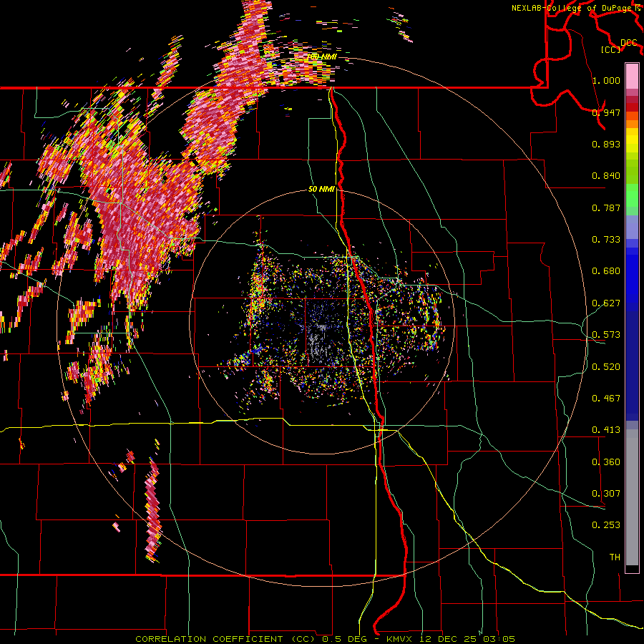Click the 0.413 legend value
The width and height of the screenshot is (644, 644).
click(606, 429)
